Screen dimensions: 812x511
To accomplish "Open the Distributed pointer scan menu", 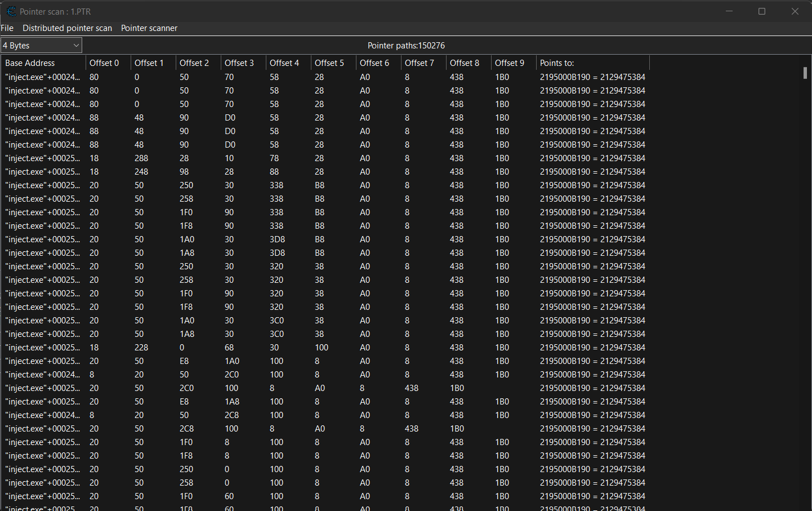I will (67, 28).
